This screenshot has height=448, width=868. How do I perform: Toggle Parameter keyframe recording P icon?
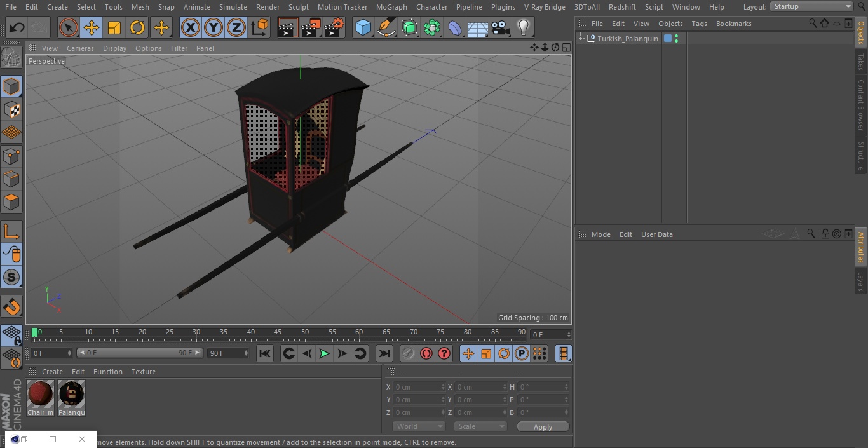(x=522, y=353)
